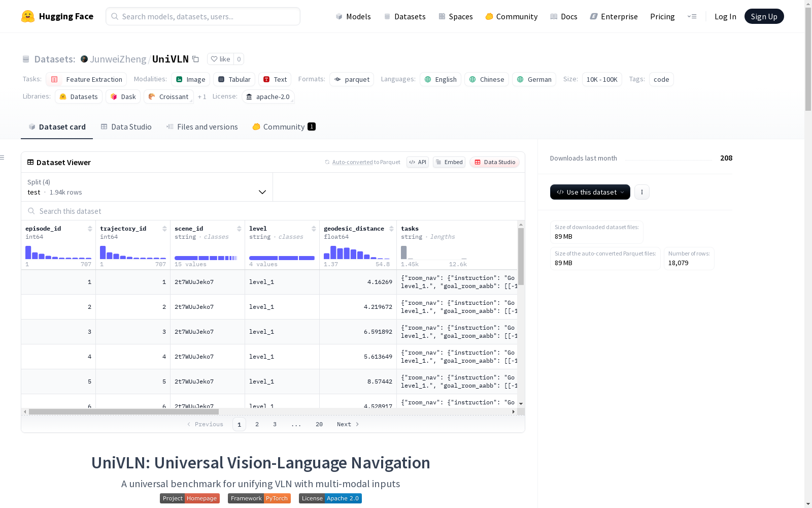Viewport: 812px width, 508px height.
Task: Click the API button
Action: coord(418,162)
